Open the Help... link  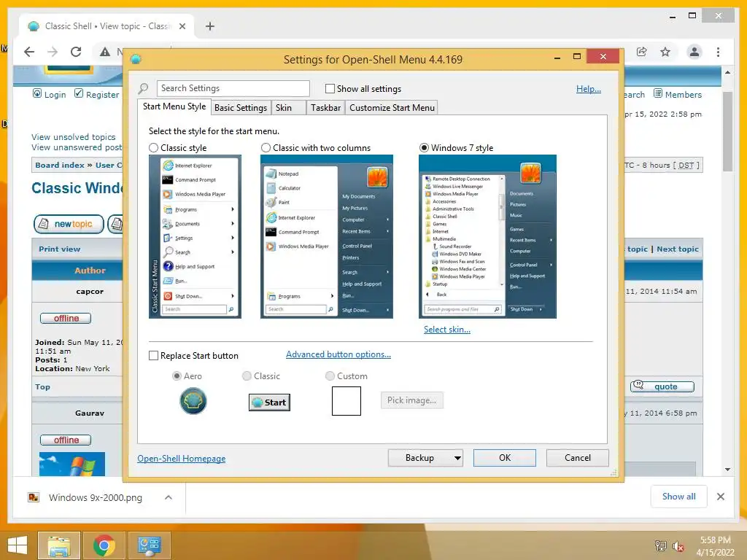(x=589, y=88)
